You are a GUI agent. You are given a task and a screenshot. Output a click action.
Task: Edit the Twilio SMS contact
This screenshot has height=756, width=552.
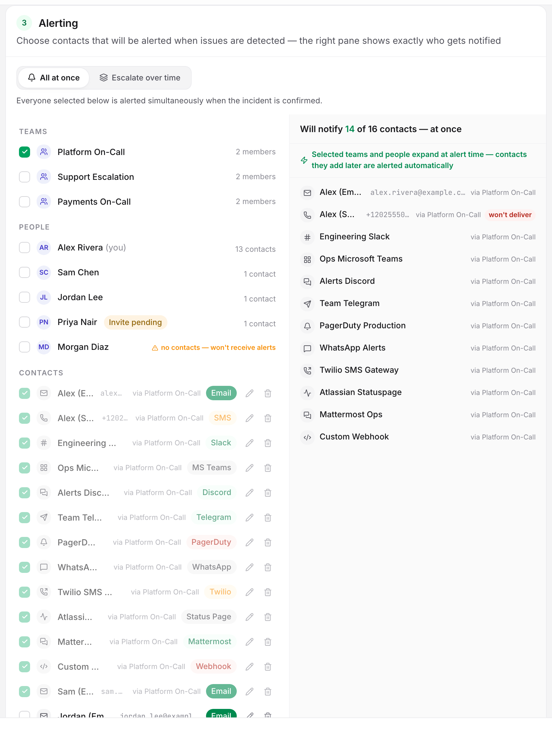[249, 592]
